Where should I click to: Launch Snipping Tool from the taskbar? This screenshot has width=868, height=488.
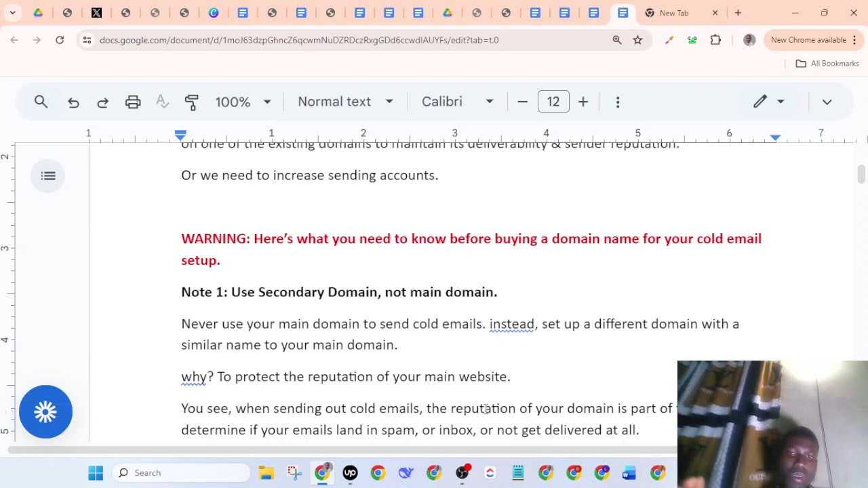click(x=294, y=473)
